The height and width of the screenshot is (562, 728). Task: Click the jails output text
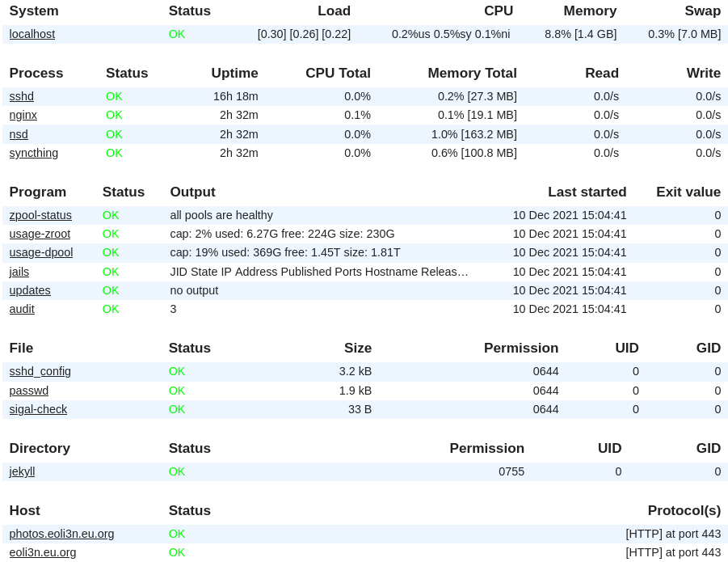tap(319, 272)
